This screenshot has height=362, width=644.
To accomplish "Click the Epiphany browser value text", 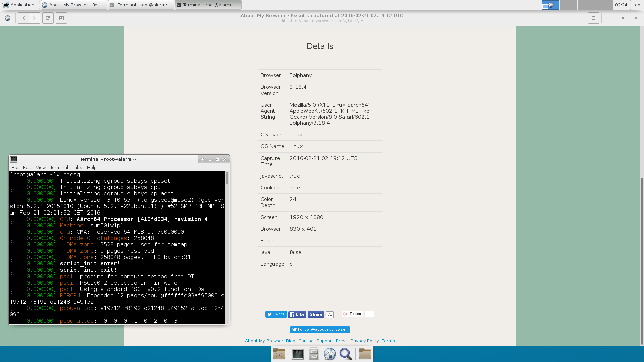I will [x=301, y=75].
